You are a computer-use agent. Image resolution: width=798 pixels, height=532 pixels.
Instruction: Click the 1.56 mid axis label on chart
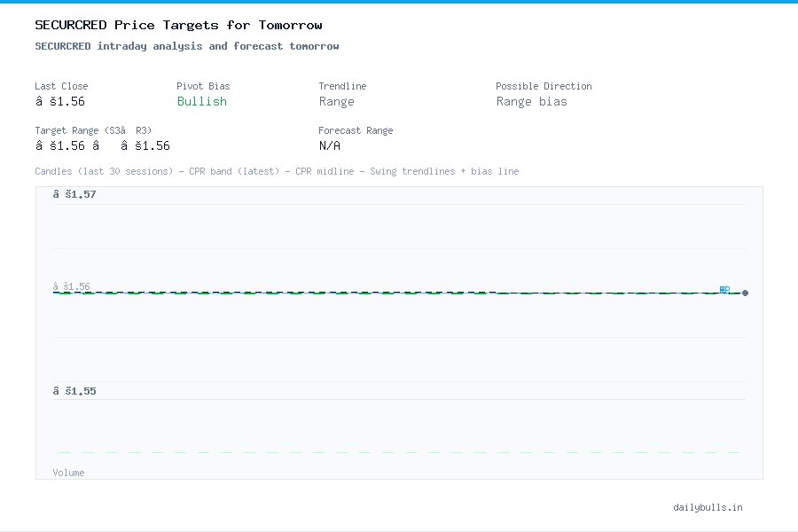click(x=71, y=286)
